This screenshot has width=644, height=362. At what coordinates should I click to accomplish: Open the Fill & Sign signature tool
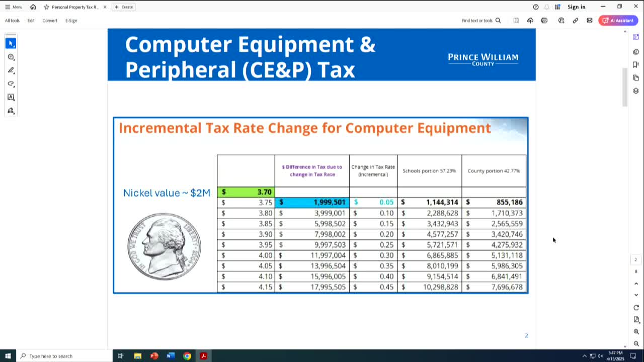(11, 111)
